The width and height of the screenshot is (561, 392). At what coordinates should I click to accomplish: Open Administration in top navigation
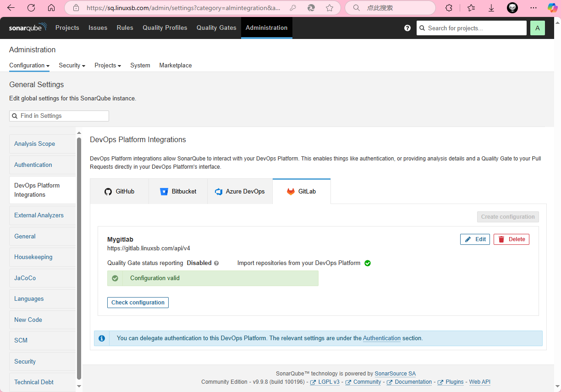tap(267, 28)
